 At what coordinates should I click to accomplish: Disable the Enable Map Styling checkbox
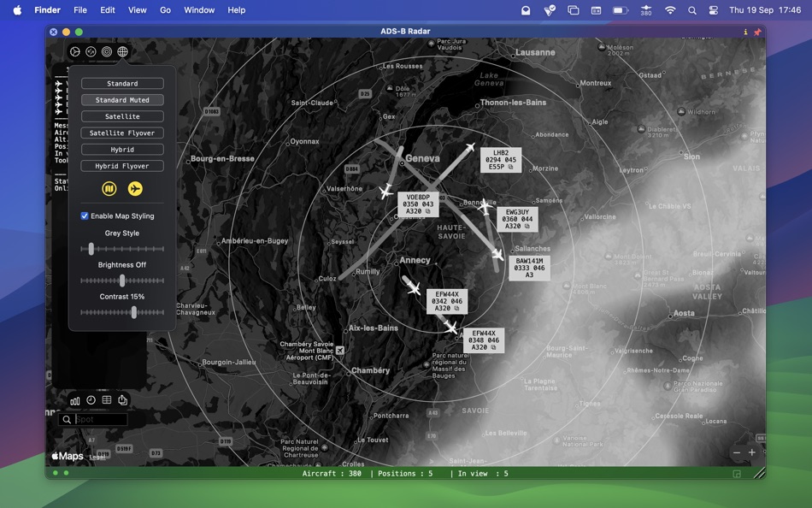[x=84, y=216]
